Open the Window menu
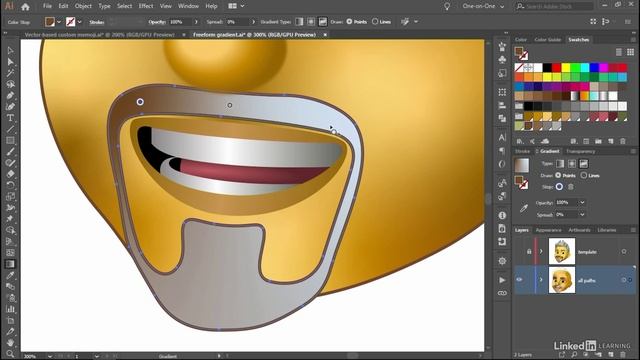Screen dimensions: 640x360 coord(188,6)
